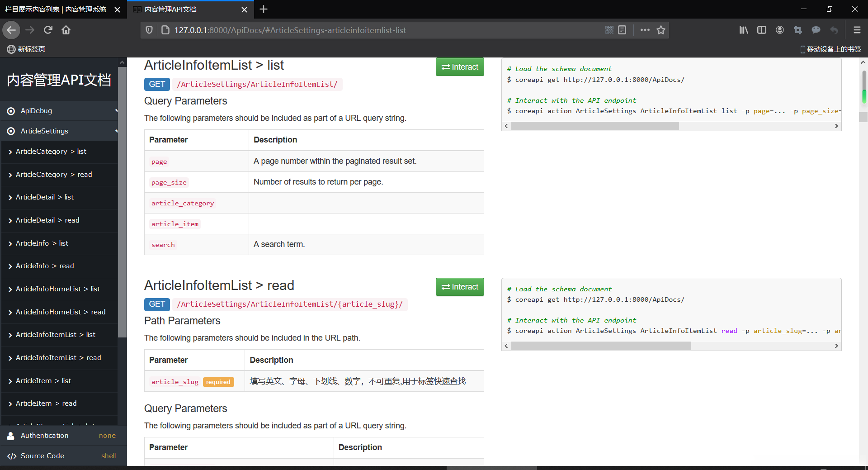The height and width of the screenshot is (470, 868).
Task: Open page actions three-dots menu
Action: [x=645, y=30]
